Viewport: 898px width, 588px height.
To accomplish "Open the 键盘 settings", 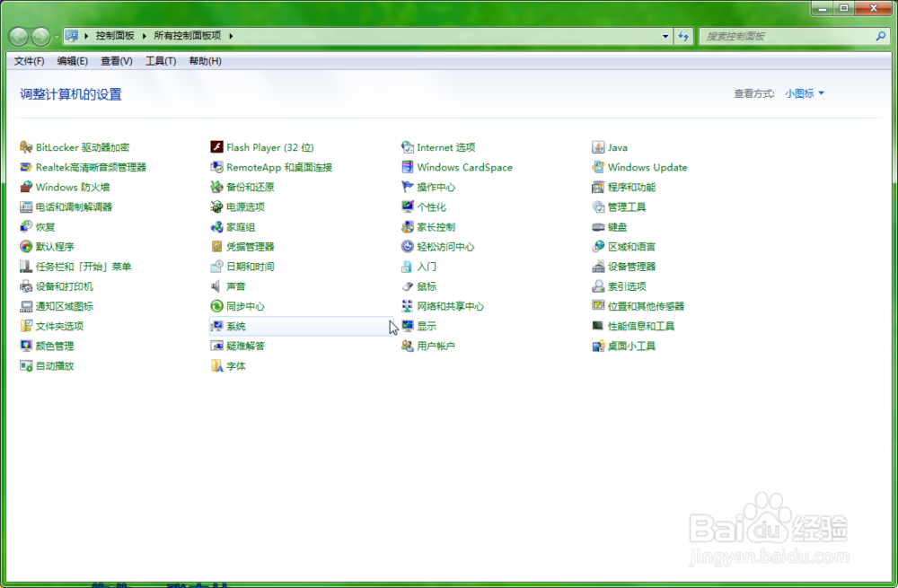I will click(615, 226).
